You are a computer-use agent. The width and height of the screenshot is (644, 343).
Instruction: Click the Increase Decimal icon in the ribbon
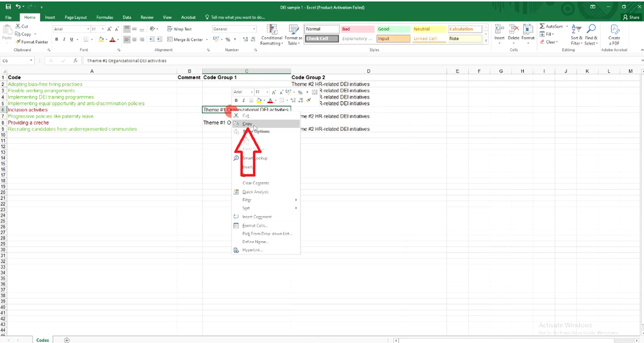click(x=245, y=40)
